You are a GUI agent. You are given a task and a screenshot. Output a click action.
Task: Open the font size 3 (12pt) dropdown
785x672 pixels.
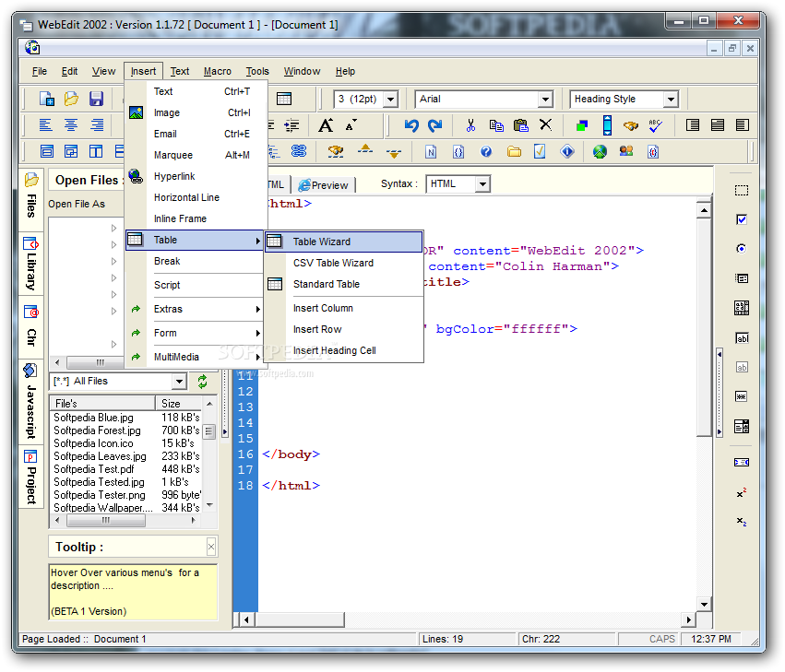pyautogui.click(x=391, y=99)
